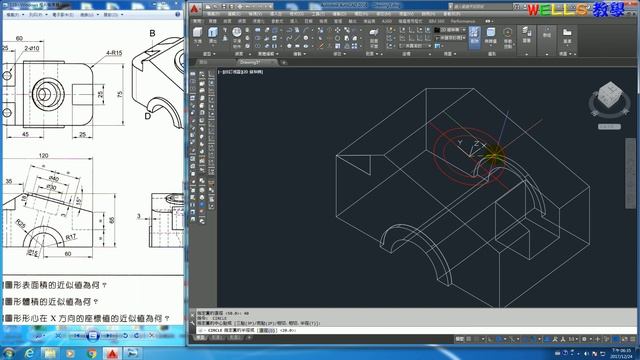Click the search box in AutoCAD title bar

click(x=480, y=7)
